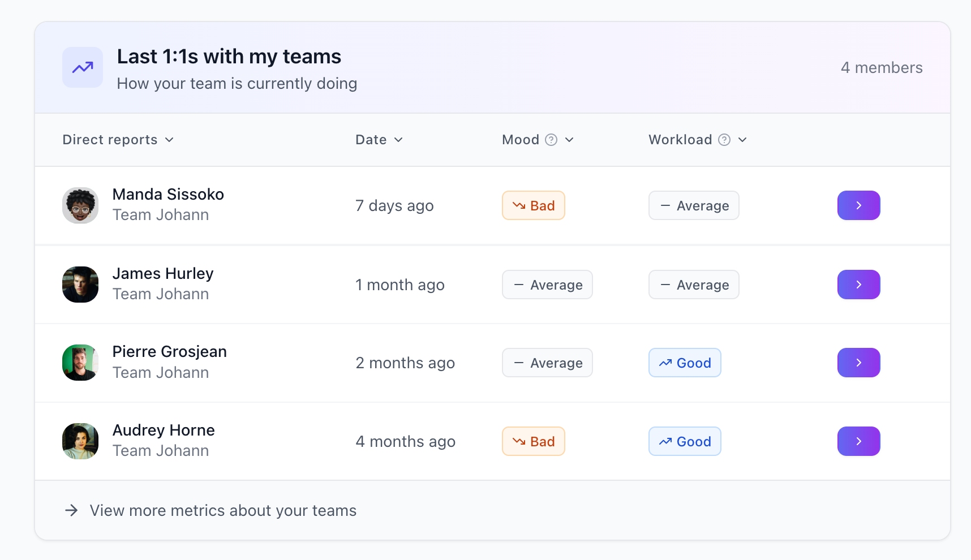The image size is (971, 560).
Task: Open Audrey Horne's 1:1 details
Action: tap(858, 441)
